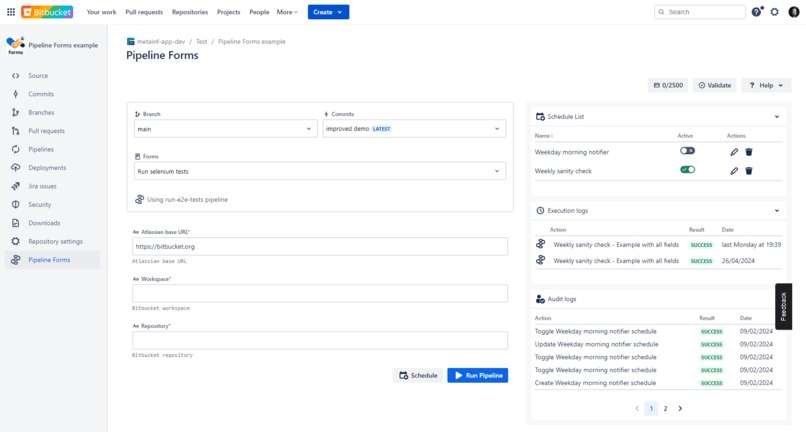This screenshot has width=806, height=432.
Task: Click the top Search field
Action: (700, 12)
